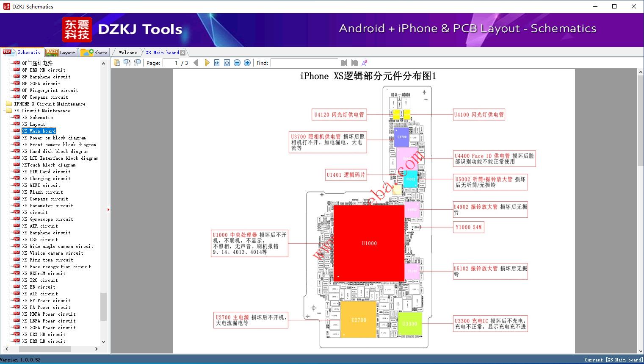Viewport: 644px width, 364px height.
Task: Open XS PA Power circuit
Action: 46,307
